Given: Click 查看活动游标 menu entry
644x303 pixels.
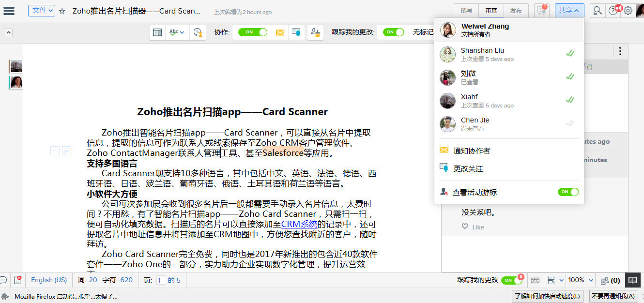Looking at the screenshot, I should 475,192.
